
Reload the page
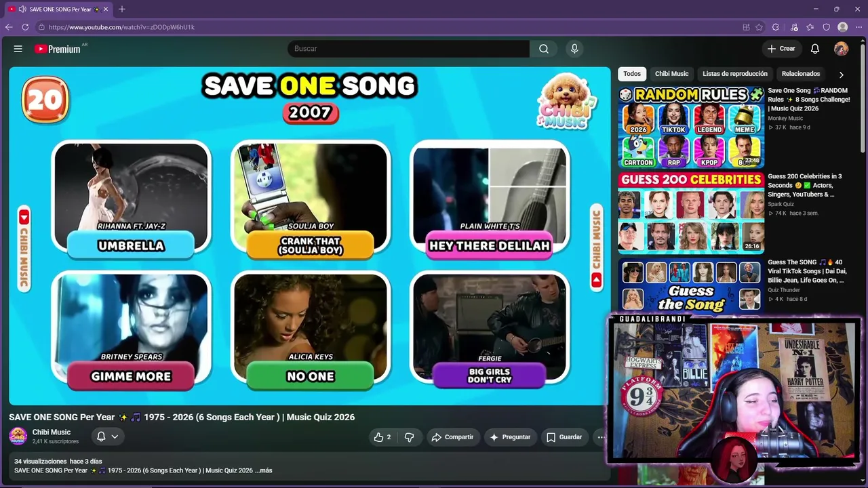point(25,27)
